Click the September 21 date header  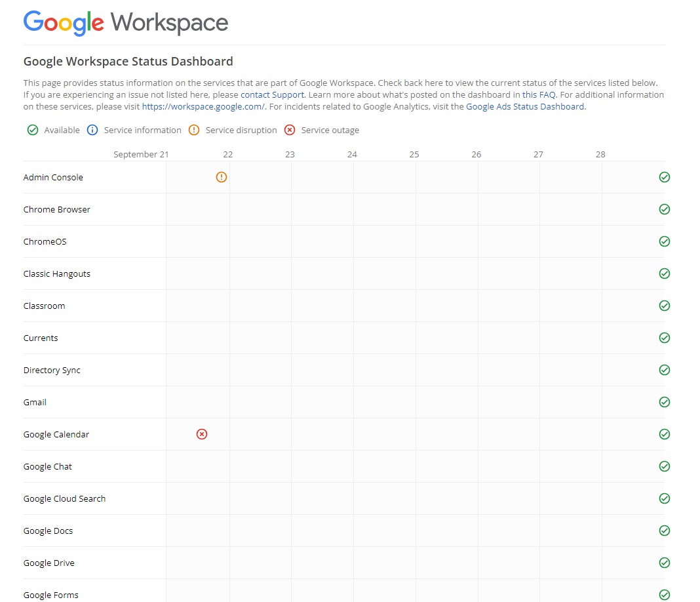click(x=141, y=155)
